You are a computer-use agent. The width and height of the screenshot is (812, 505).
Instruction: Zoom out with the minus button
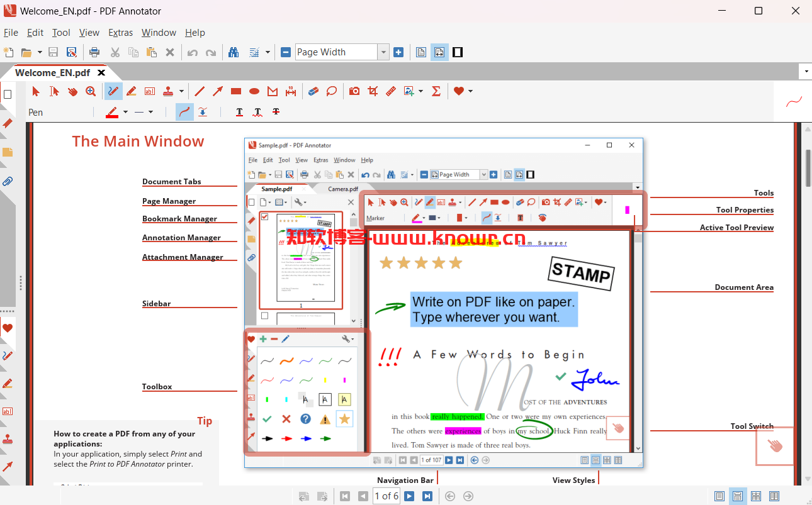(286, 52)
